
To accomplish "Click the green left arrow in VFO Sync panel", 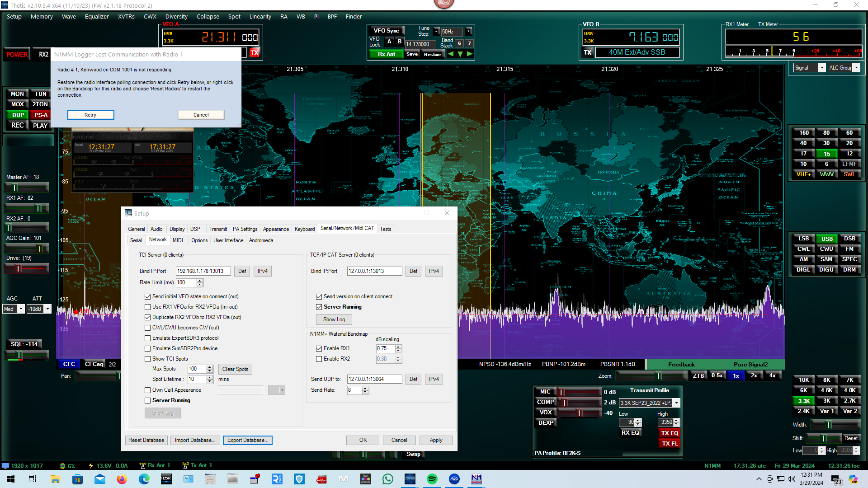I will tap(450, 54).
